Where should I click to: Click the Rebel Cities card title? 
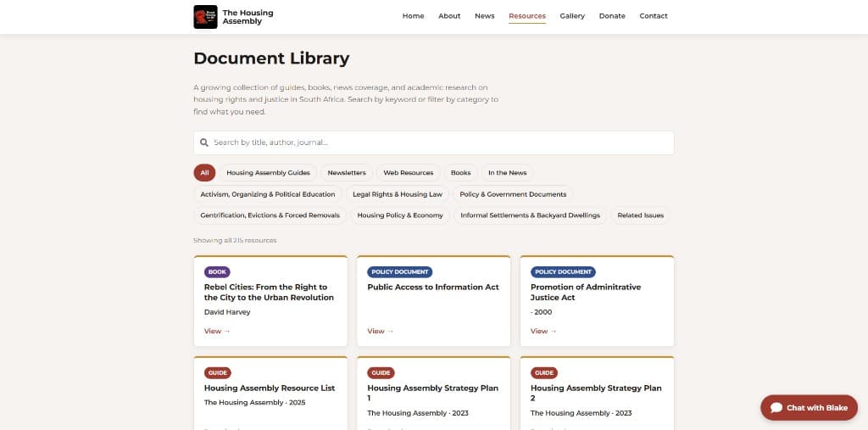tap(269, 293)
